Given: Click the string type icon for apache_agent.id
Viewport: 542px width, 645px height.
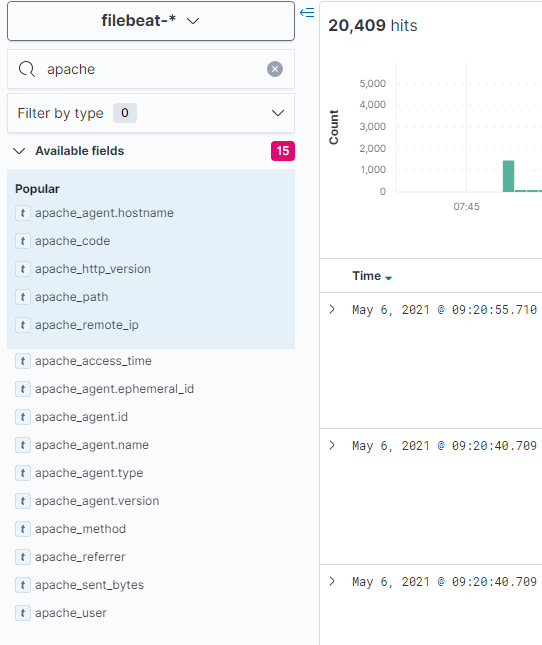Looking at the screenshot, I should click(23, 417).
